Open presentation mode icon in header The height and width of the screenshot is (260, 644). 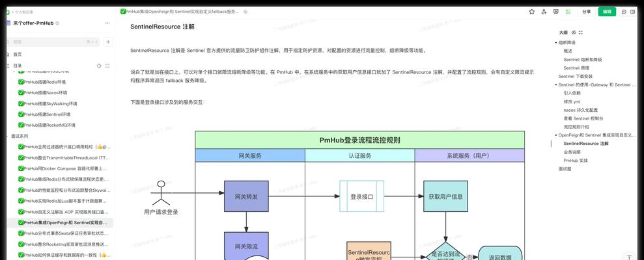click(x=556, y=12)
